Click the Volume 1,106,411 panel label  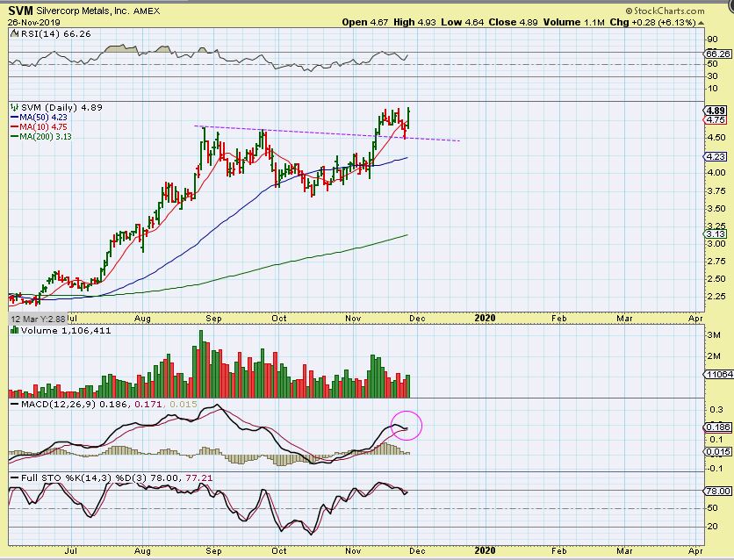66,330
